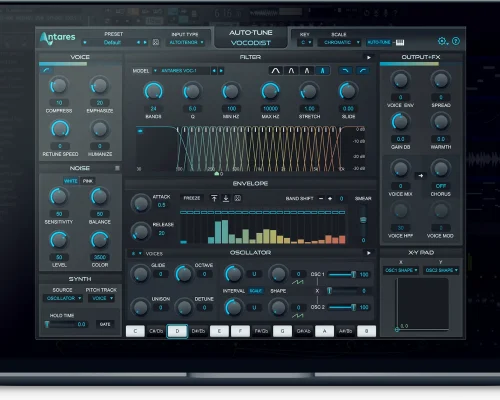The image size is (500, 400).
Task: Decrease band shift with minus icon
Action: [x=321, y=198]
